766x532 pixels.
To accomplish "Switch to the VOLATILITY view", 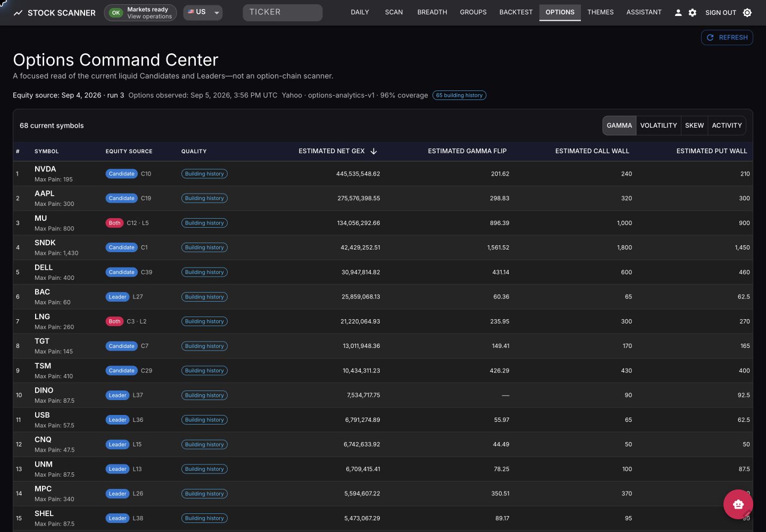I will (x=659, y=126).
